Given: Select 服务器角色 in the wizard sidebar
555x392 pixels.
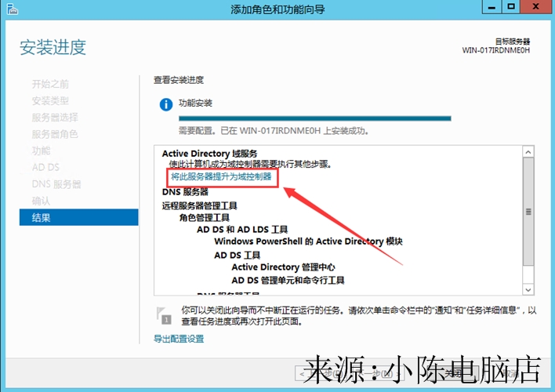Looking at the screenshot, I should [x=55, y=134].
